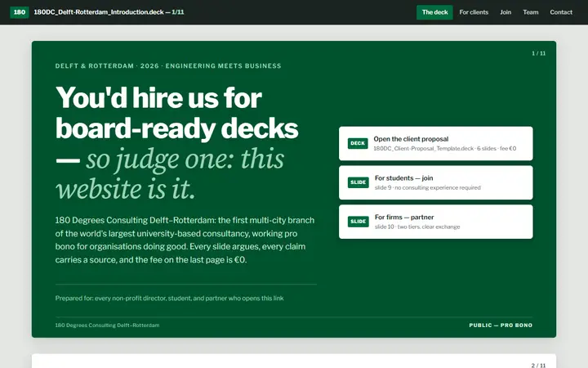Viewport: 588px width, 368px height.
Task: Click the 2 / 11 slide counter
Action: (538, 365)
